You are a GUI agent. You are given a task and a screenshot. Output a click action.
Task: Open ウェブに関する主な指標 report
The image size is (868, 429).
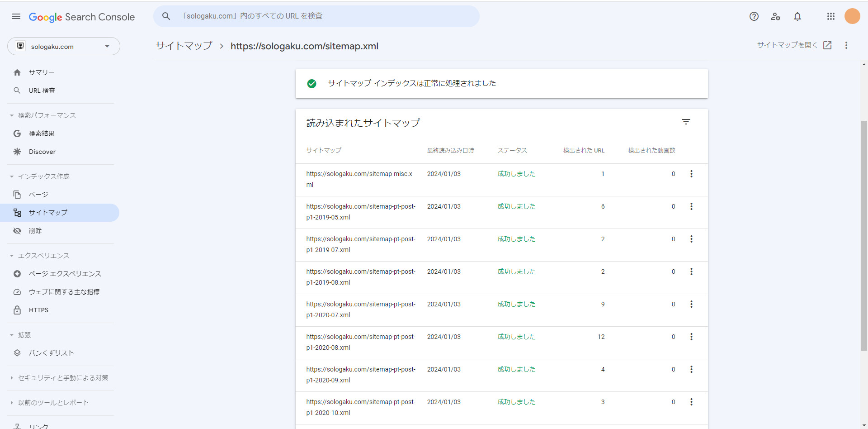pos(64,292)
